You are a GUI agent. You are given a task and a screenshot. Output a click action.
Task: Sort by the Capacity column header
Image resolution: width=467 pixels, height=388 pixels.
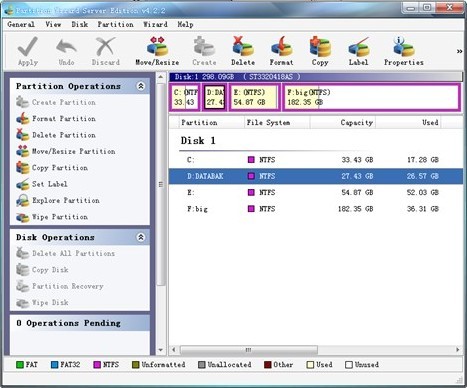342,122
